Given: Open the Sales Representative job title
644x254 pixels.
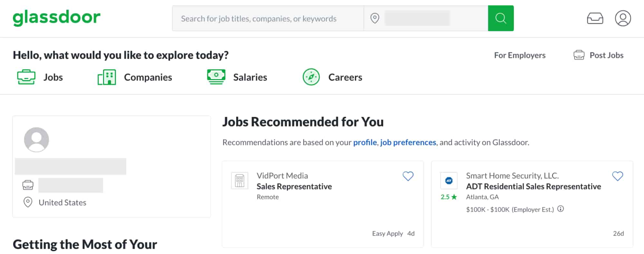Looking at the screenshot, I should tap(294, 186).
